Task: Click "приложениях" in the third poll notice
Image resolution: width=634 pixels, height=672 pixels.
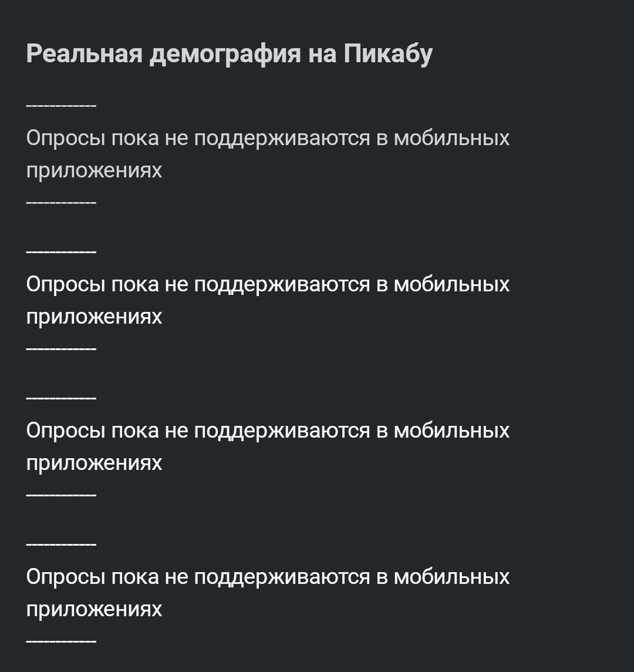Action: (x=94, y=463)
